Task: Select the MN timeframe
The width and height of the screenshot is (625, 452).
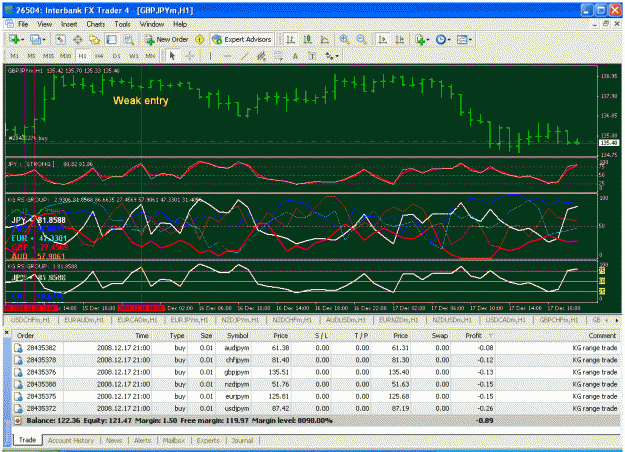Action: [150, 56]
